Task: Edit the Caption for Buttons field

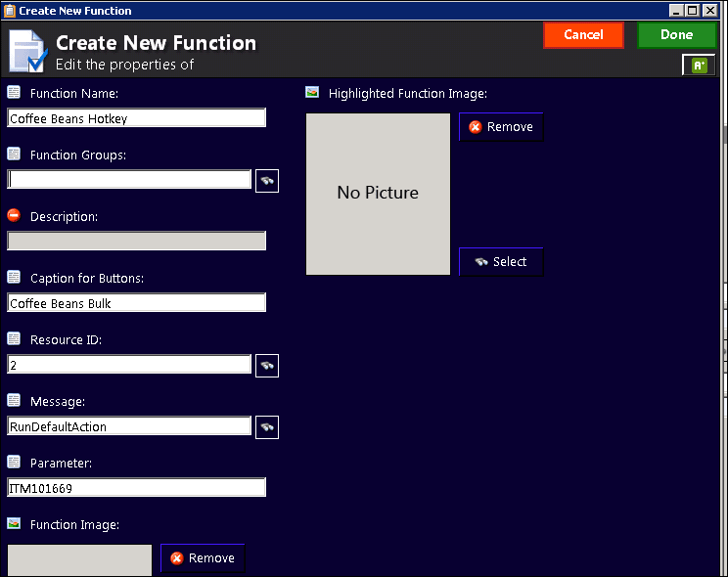Action: coord(137,302)
